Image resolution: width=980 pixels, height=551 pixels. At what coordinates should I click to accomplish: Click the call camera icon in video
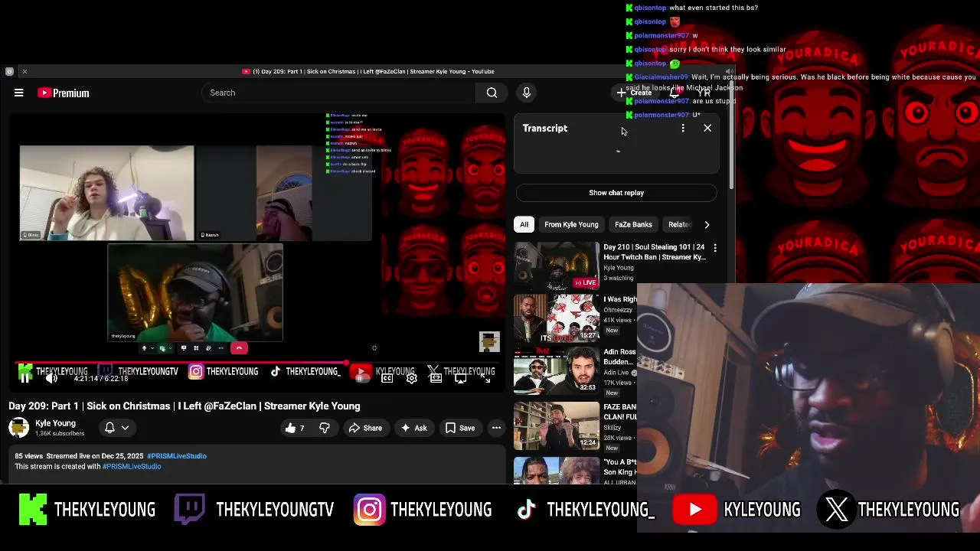pyautogui.click(x=162, y=348)
